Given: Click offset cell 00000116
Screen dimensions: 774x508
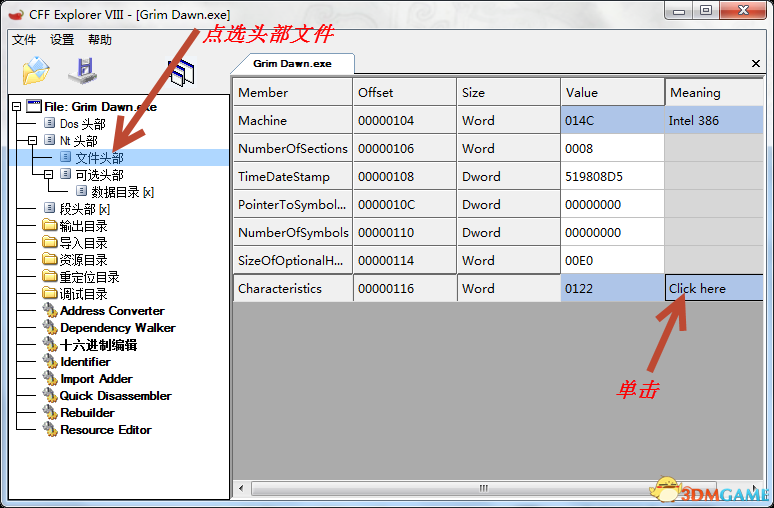Looking at the screenshot, I should 405,288.
